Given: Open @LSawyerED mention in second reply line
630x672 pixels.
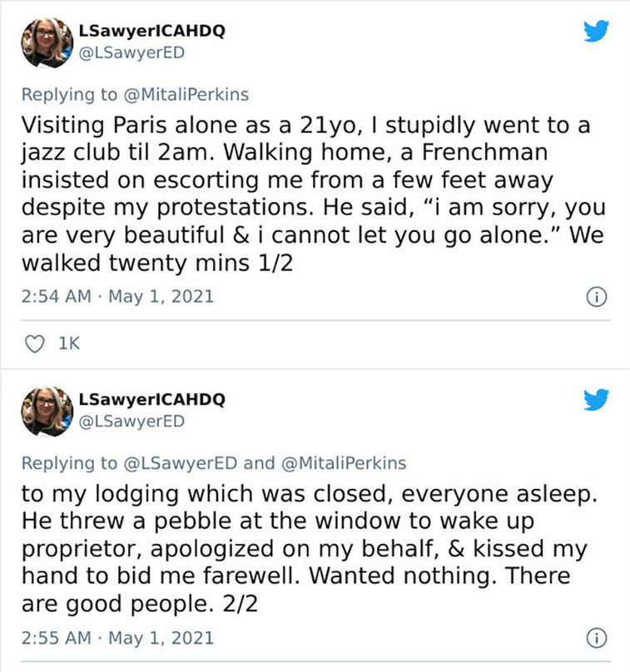Looking at the screenshot, I should [180, 463].
